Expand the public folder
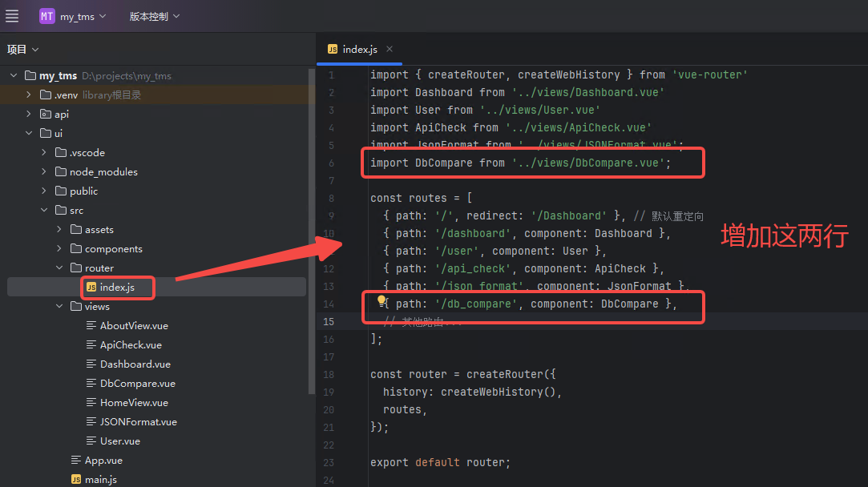 point(44,191)
